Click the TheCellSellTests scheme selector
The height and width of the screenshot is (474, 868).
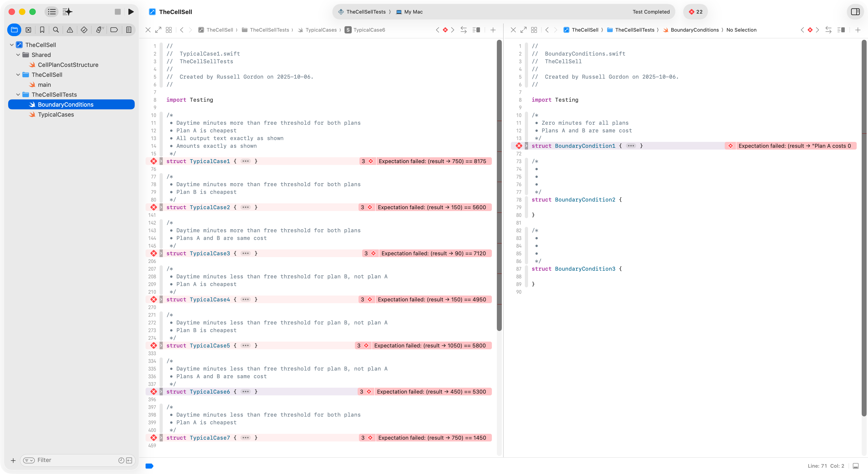pos(365,12)
